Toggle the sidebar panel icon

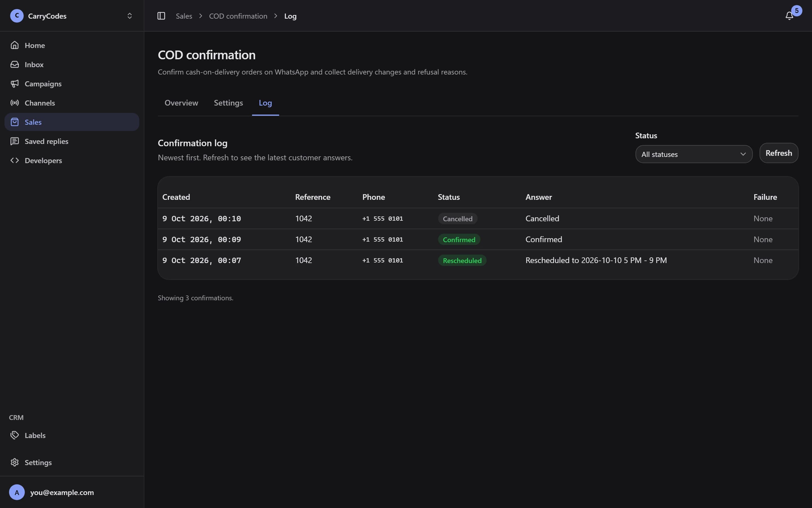click(161, 16)
